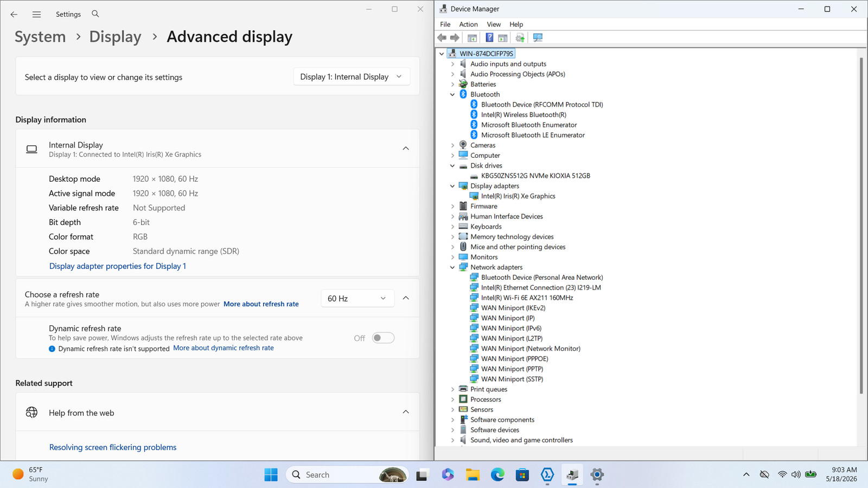The height and width of the screenshot is (488, 868).
Task: Open Windows Start button on taskbar
Action: coord(271,475)
